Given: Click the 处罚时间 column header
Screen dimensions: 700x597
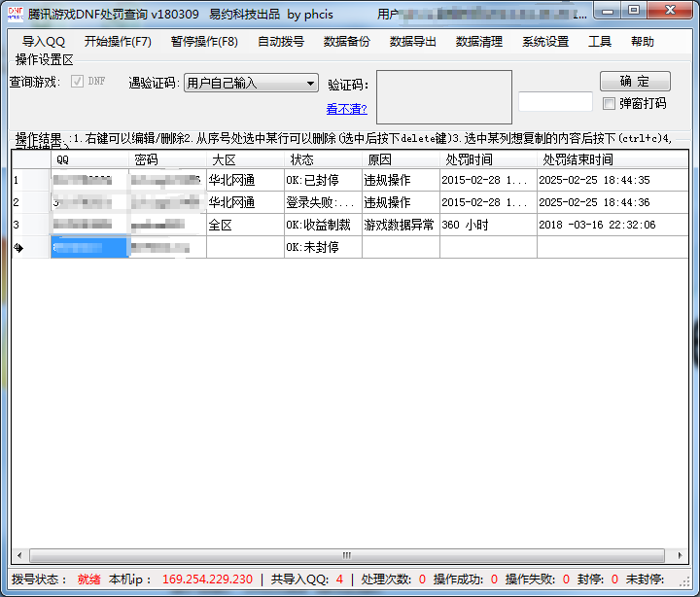Looking at the screenshot, I should click(x=488, y=159).
